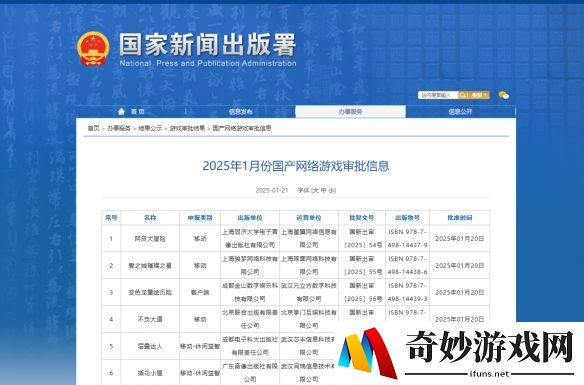Select the 办事服务 navigation tab
The height and width of the screenshot is (385, 584).
[x=350, y=112]
